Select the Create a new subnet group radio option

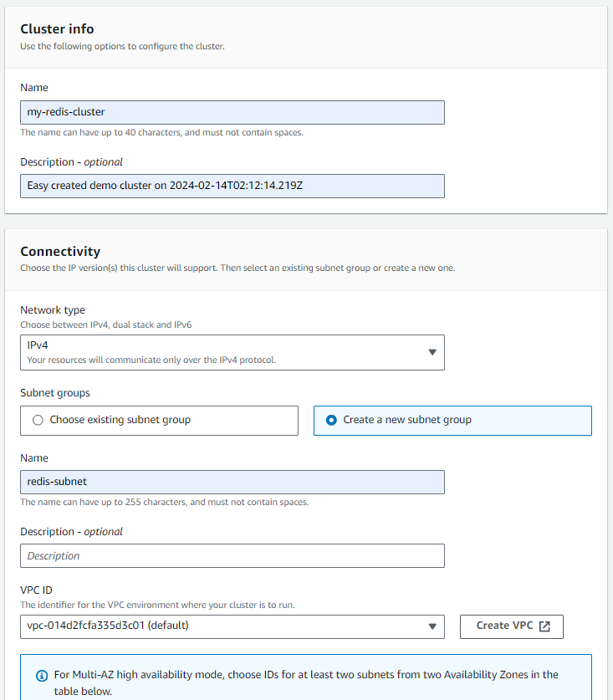[x=452, y=420]
